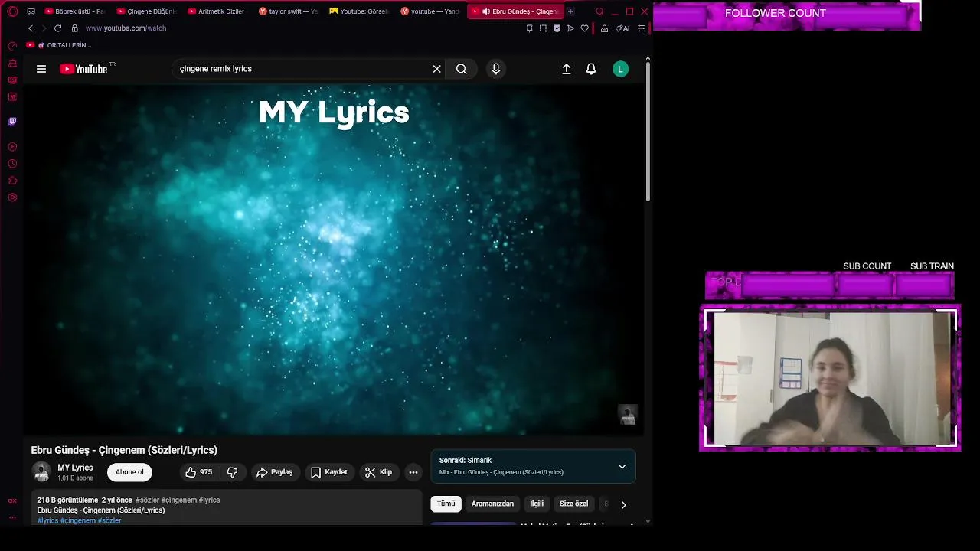Clear the search box with X
This screenshot has width=980, height=551.
[436, 69]
